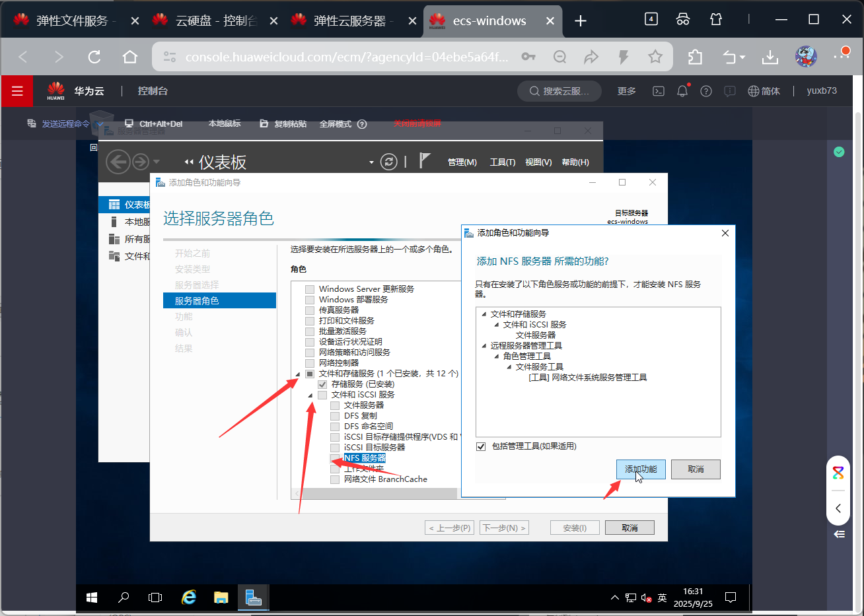Open the notifications bell in console header

tap(682, 91)
